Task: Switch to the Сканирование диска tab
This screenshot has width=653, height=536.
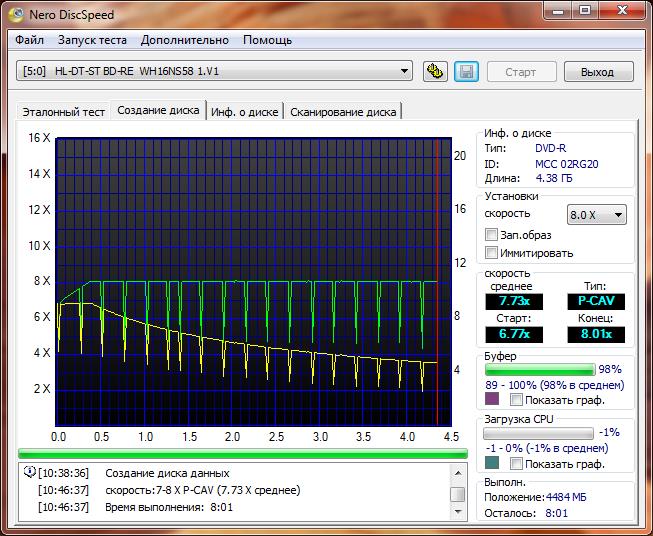Action: [x=343, y=112]
